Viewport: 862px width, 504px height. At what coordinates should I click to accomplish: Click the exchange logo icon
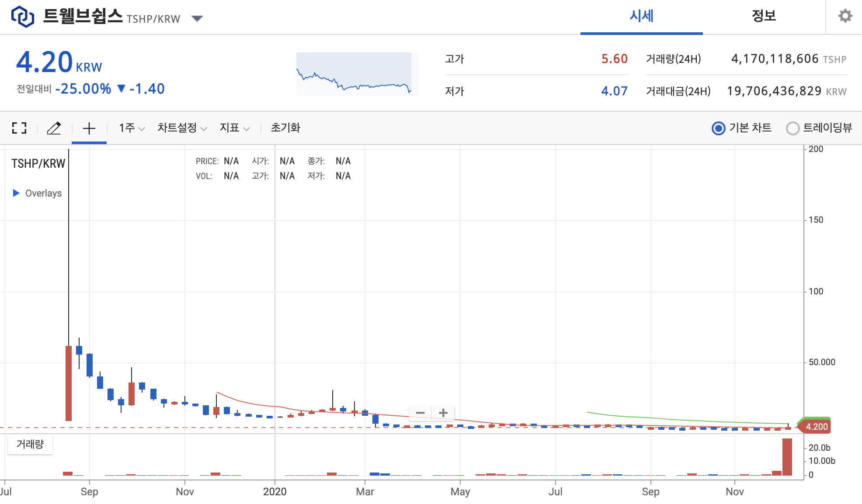tap(22, 17)
